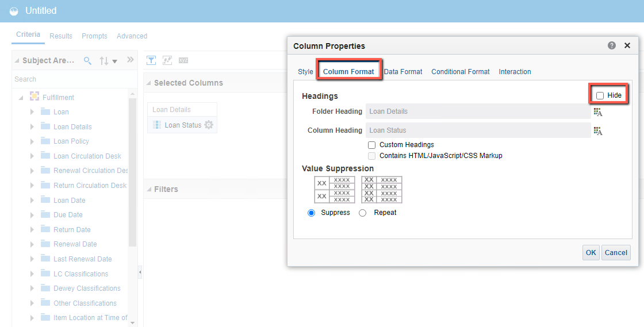Click the LC Classifications folder icon

pyautogui.click(x=45, y=273)
